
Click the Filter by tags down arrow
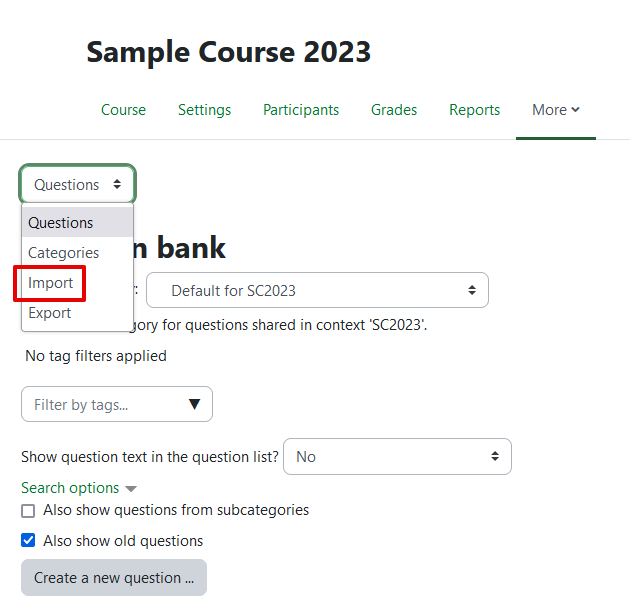point(194,405)
